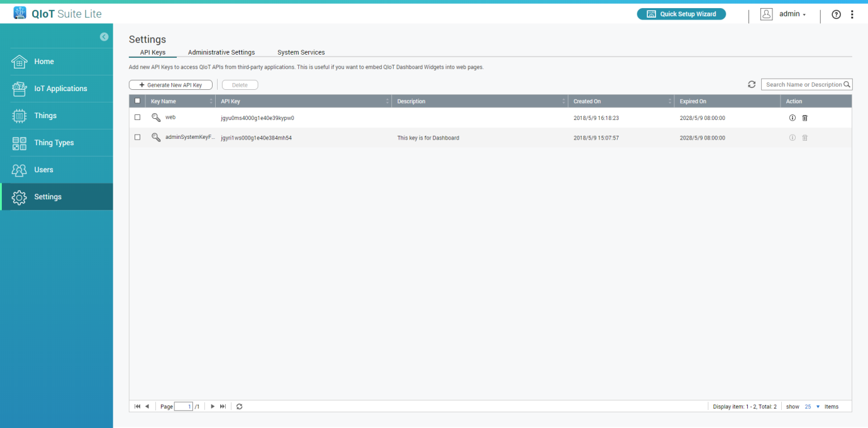
Task: Click Generate New API Key button
Action: tap(170, 85)
